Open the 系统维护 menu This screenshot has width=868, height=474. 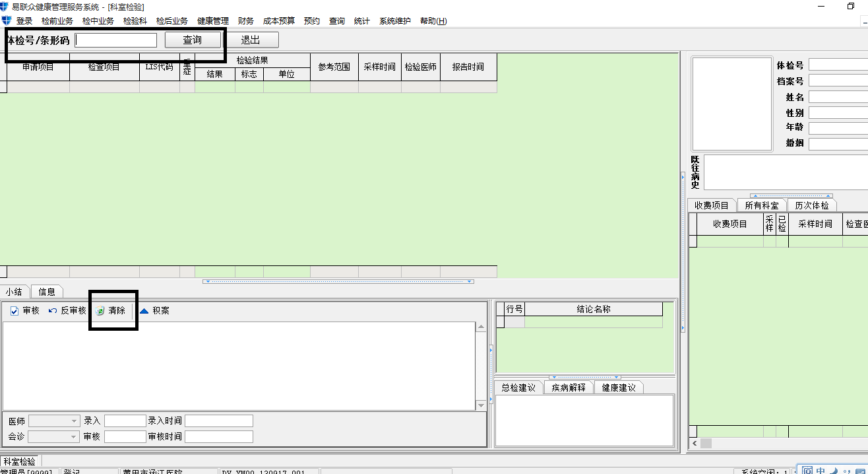(x=395, y=21)
